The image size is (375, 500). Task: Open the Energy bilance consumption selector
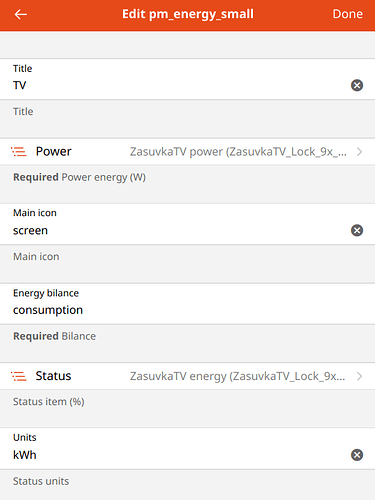point(187,304)
